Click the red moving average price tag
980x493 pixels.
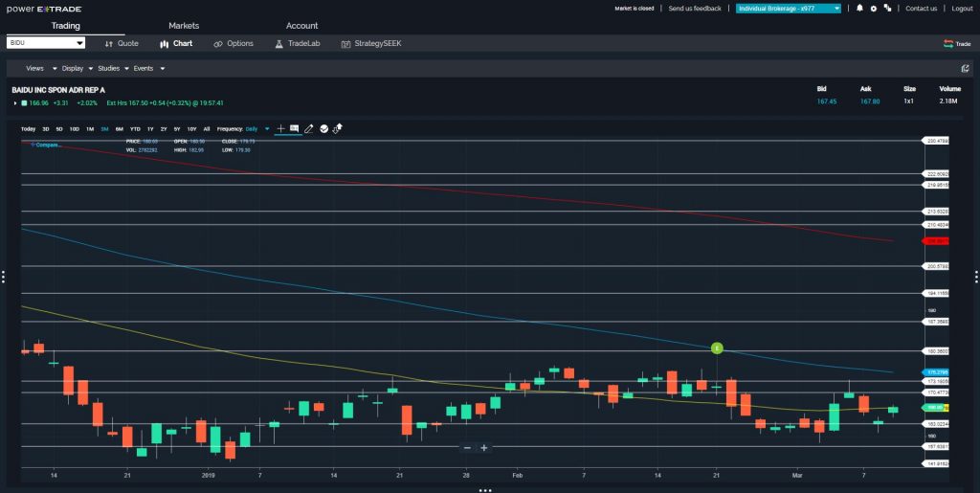(x=936, y=240)
